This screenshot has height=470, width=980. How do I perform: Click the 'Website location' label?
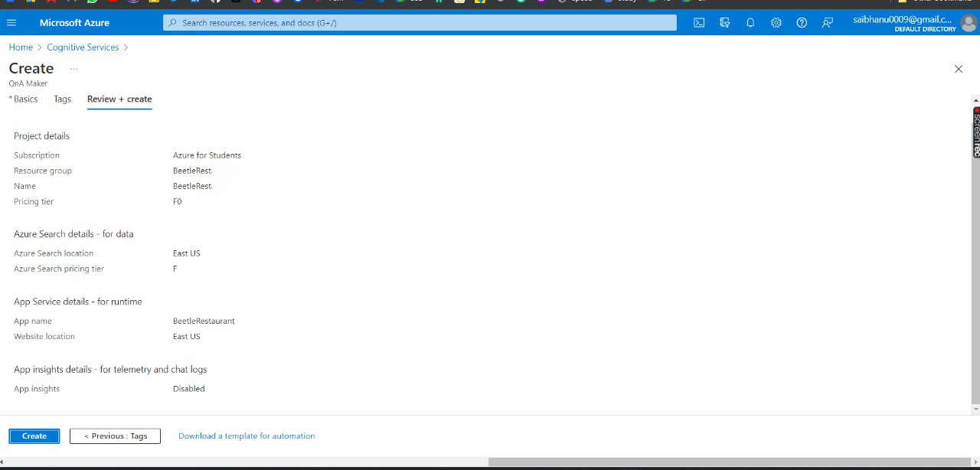(x=44, y=337)
